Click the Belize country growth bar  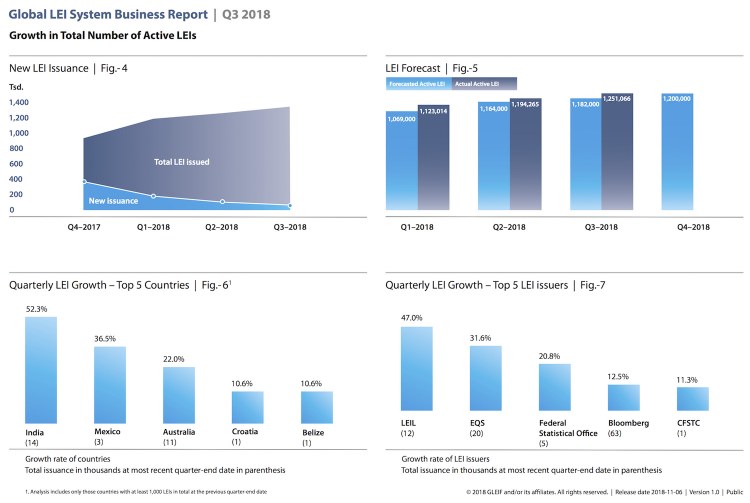(x=316, y=407)
